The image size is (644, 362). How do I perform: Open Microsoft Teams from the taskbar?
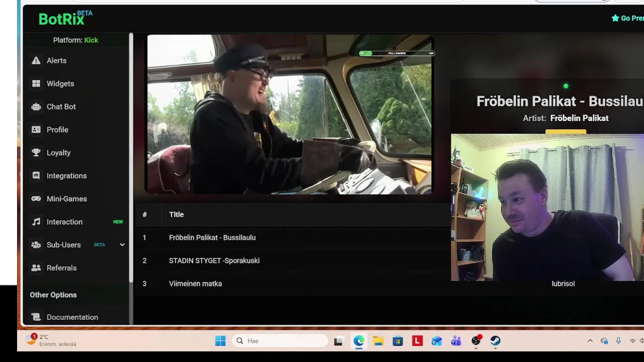click(456, 341)
